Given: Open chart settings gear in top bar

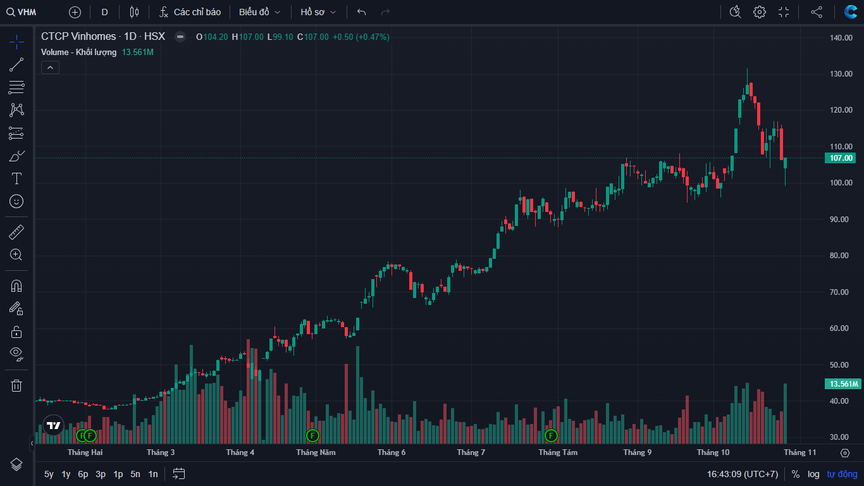Looking at the screenshot, I should click(760, 12).
